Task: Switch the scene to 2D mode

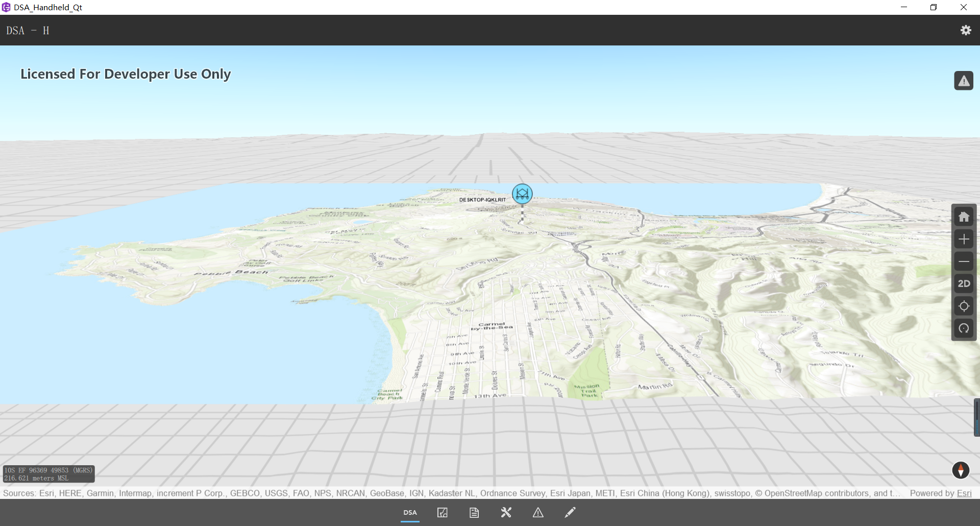Action: (x=964, y=283)
